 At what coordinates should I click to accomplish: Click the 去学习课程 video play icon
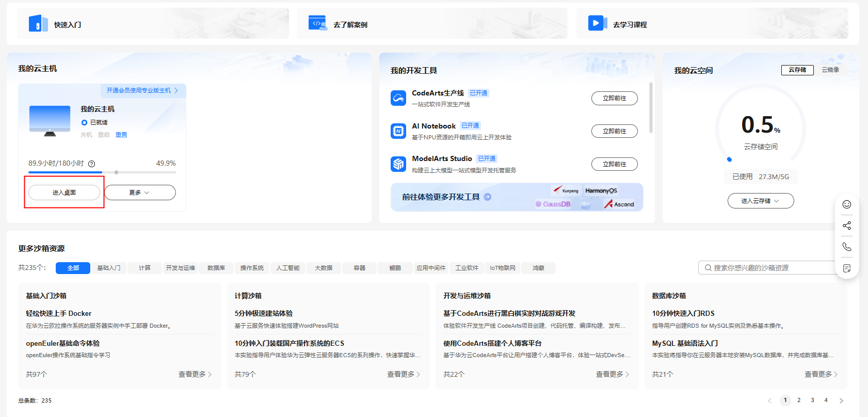597,23
